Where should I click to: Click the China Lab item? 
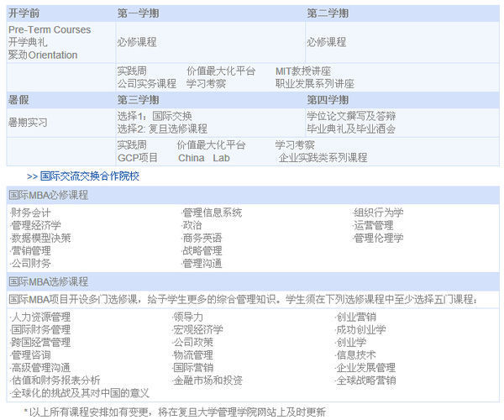[203, 157]
